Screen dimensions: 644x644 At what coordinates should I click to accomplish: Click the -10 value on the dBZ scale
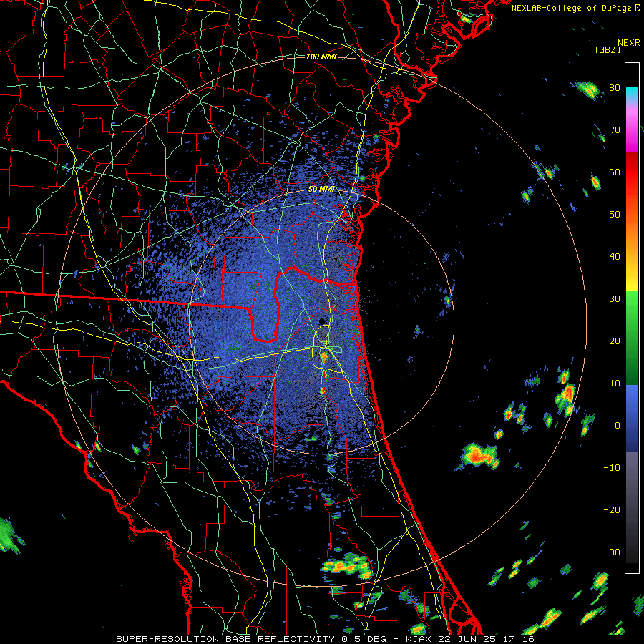[612, 467]
